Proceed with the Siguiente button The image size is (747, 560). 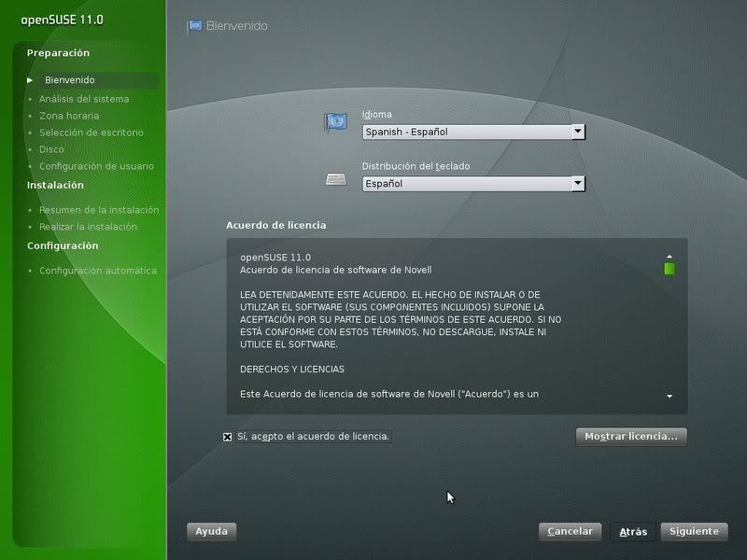(x=694, y=531)
